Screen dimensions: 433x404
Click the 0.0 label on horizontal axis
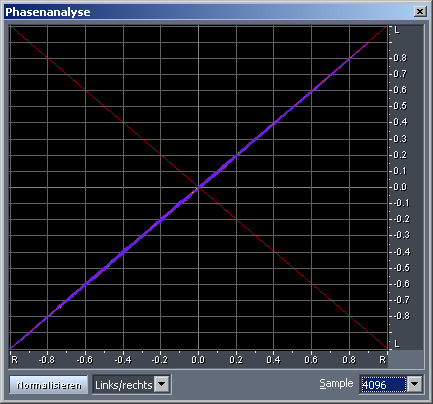coord(198,360)
